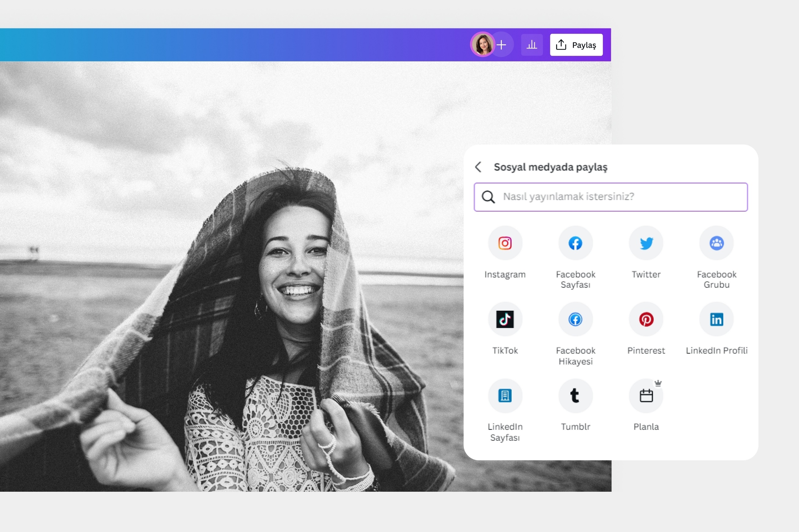Go back with the left chevron arrow
This screenshot has width=799, height=532.
(478, 167)
